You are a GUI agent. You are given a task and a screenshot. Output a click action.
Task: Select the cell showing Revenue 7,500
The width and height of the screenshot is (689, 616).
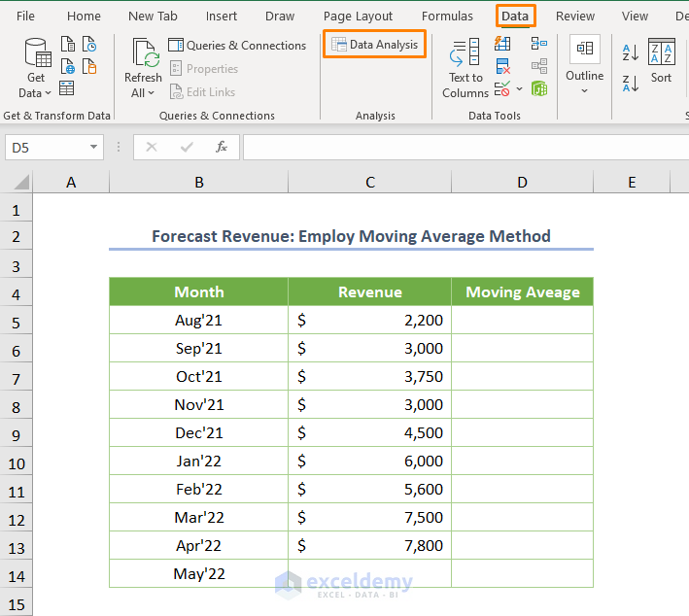(x=369, y=518)
